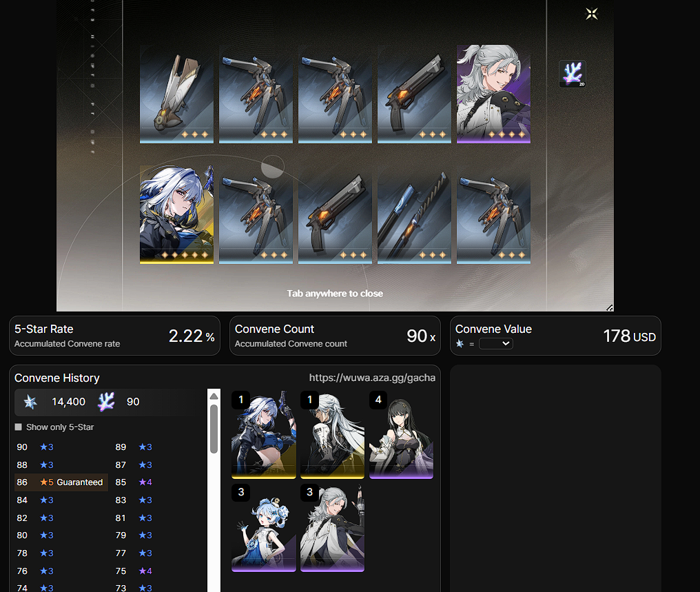Select pull 78 ★3 entry
700x592 pixels.
tap(35, 553)
